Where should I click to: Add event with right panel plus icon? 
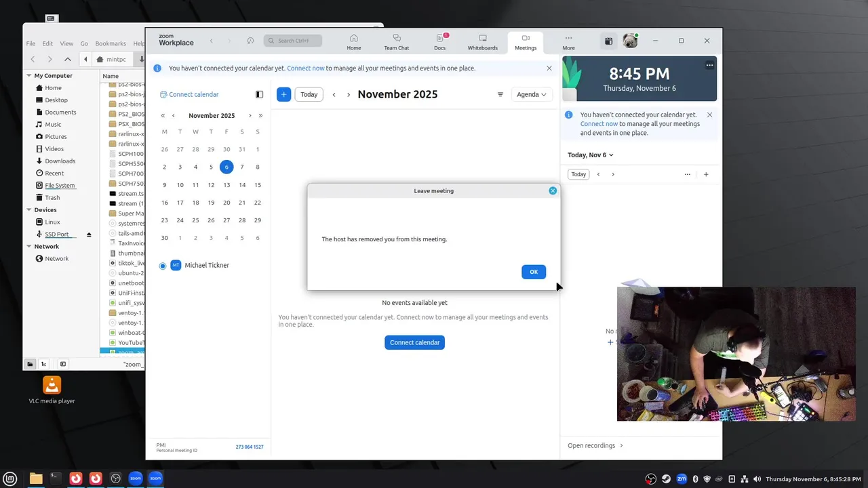tap(706, 174)
